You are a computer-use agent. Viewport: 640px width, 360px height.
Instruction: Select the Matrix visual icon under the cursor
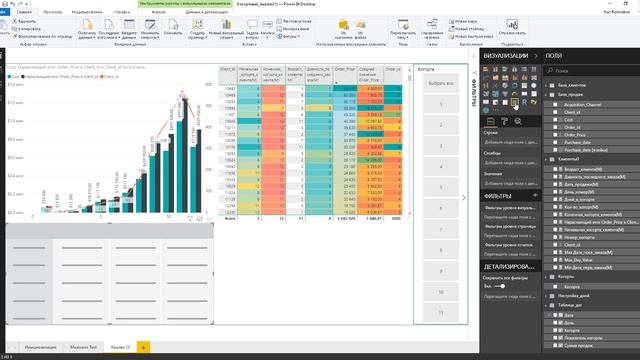[x=514, y=102]
